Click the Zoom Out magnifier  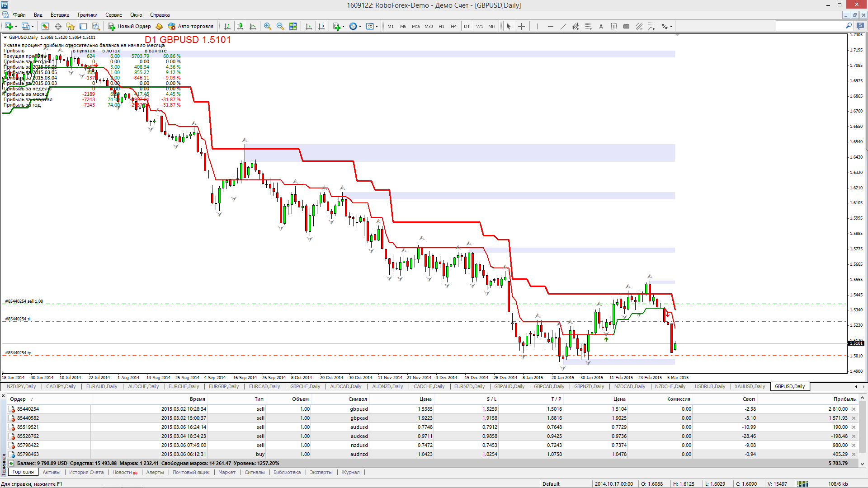click(280, 26)
